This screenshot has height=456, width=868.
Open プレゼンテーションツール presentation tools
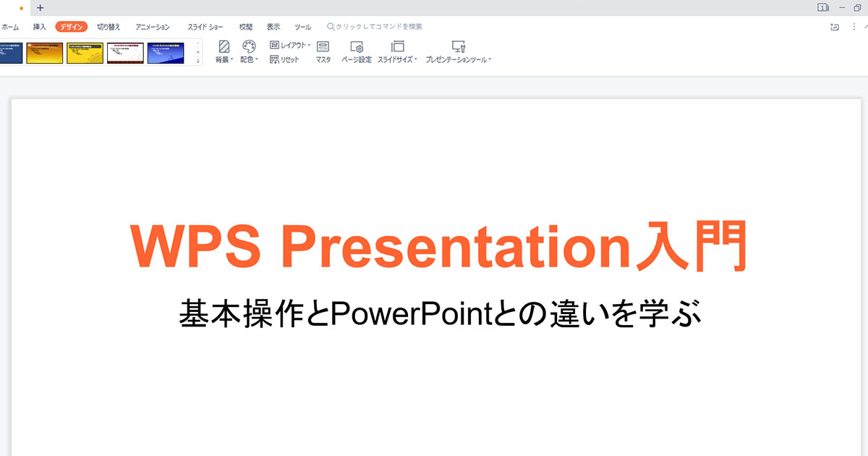click(458, 51)
